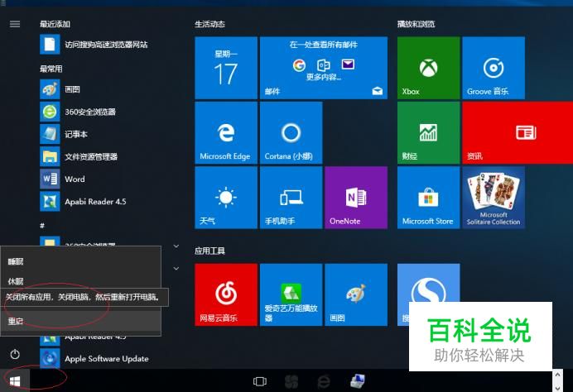Viewport: 573px width, 392px height.
Task: Select 睡眠 sleep in the power menu
Action: pyautogui.click(x=81, y=261)
